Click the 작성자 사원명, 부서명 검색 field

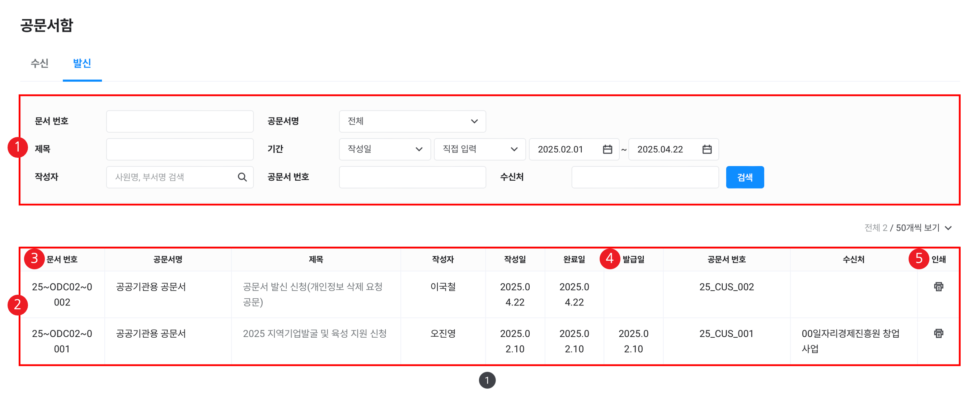(173, 177)
